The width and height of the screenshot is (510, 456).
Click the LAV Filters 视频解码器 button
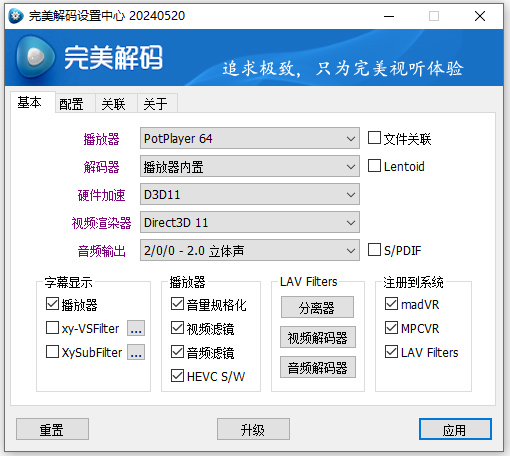click(x=318, y=337)
